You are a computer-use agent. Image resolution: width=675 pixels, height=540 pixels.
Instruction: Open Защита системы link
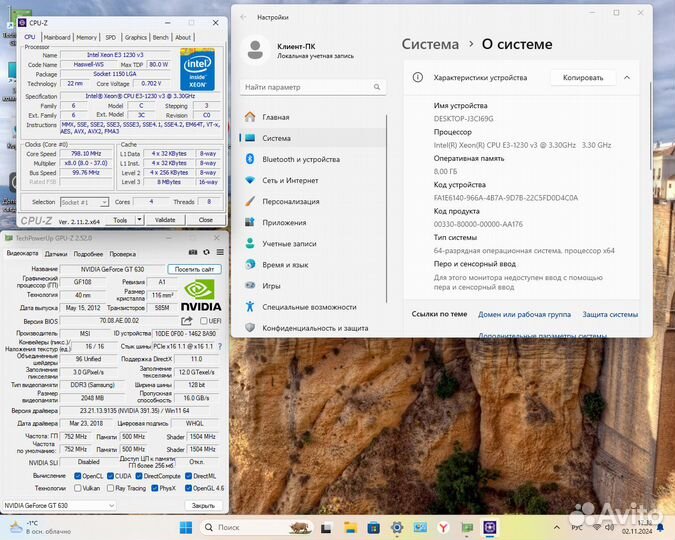pyautogui.click(x=610, y=314)
